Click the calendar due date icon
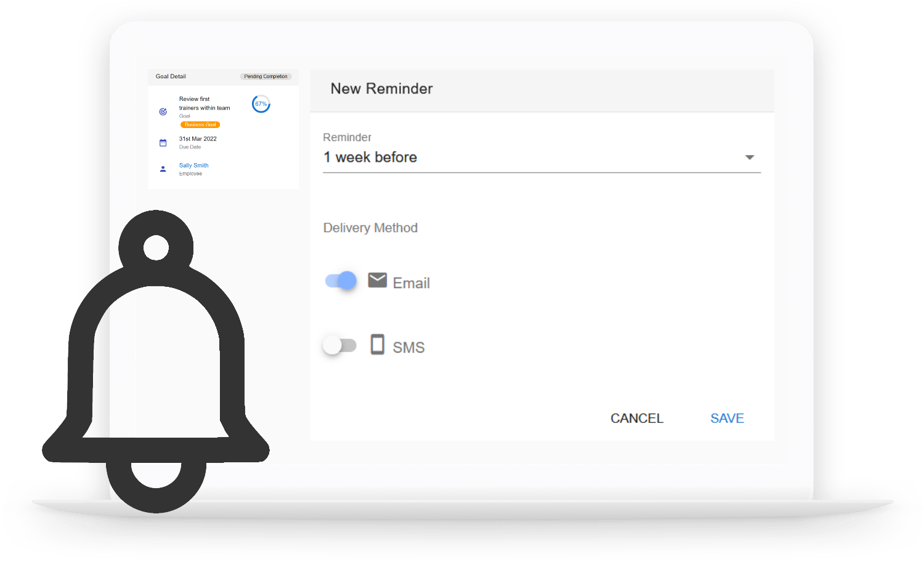 pyautogui.click(x=163, y=143)
